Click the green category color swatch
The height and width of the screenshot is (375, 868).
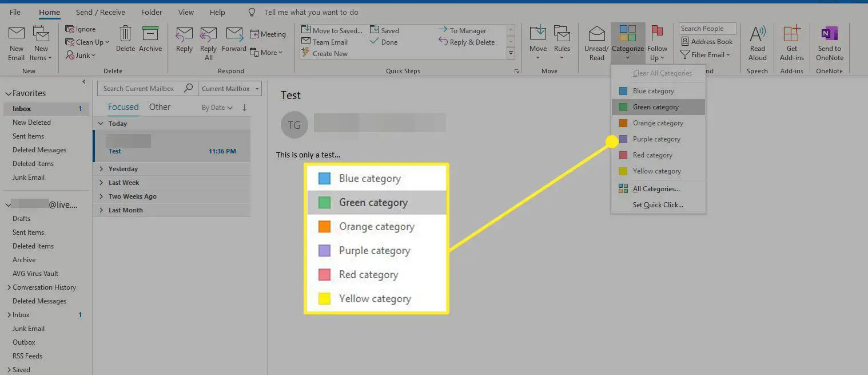click(622, 106)
